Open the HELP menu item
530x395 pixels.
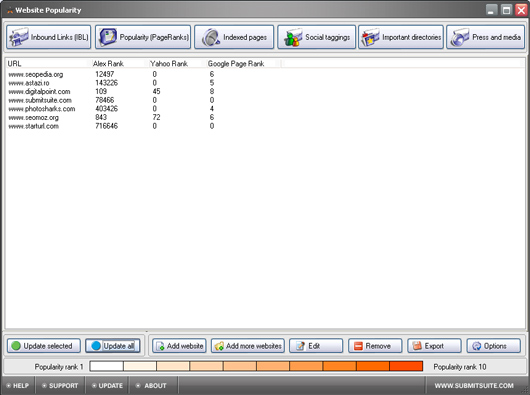click(x=18, y=386)
